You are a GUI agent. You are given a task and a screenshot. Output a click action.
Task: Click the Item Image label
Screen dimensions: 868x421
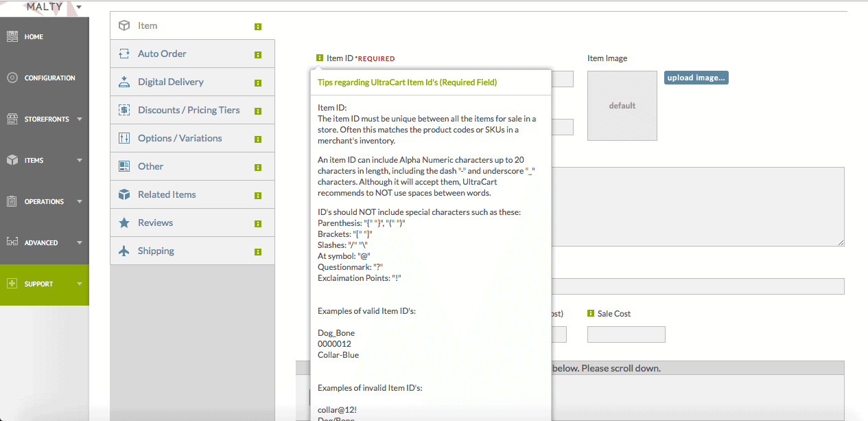click(x=607, y=58)
